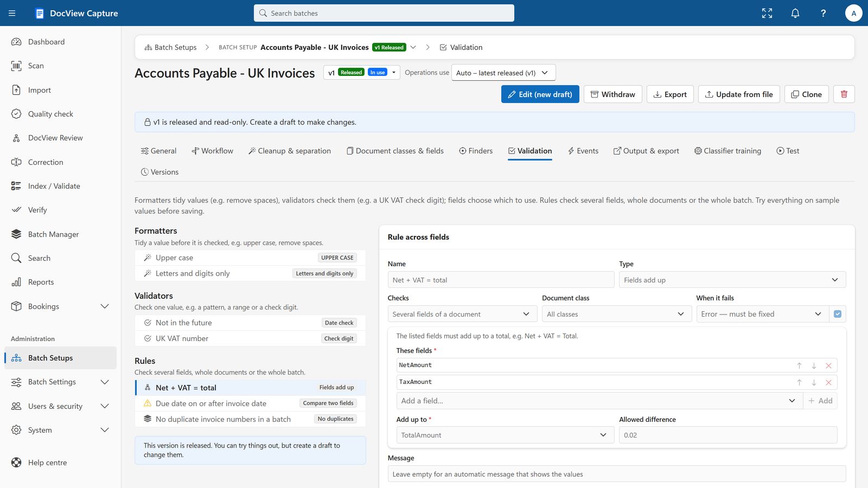Move NetAmount field down
Image resolution: width=868 pixels, height=488 pixels.
(x=814, y=365)
